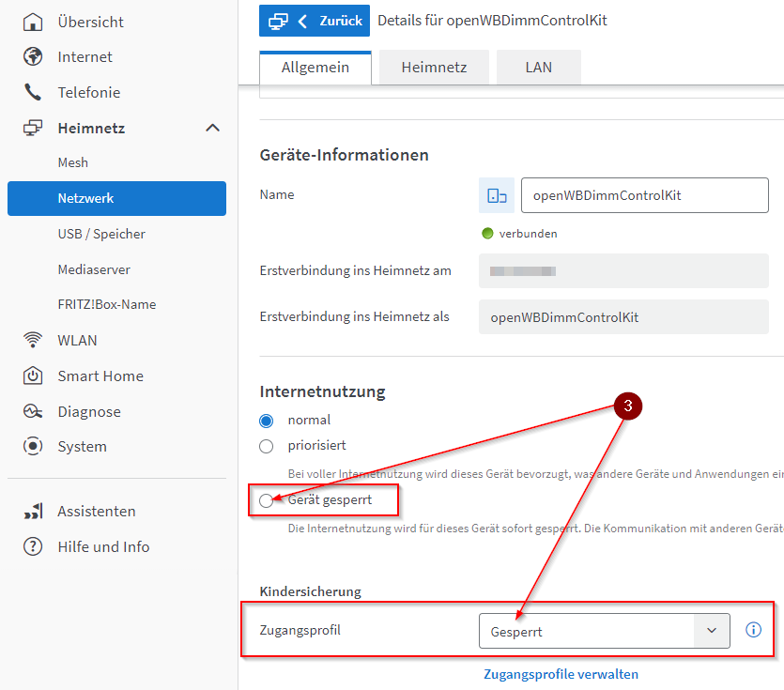Viewport: 784px width, 690px height.
Task: Select the normal Internetnutzung option
Action: coord(267,421)
